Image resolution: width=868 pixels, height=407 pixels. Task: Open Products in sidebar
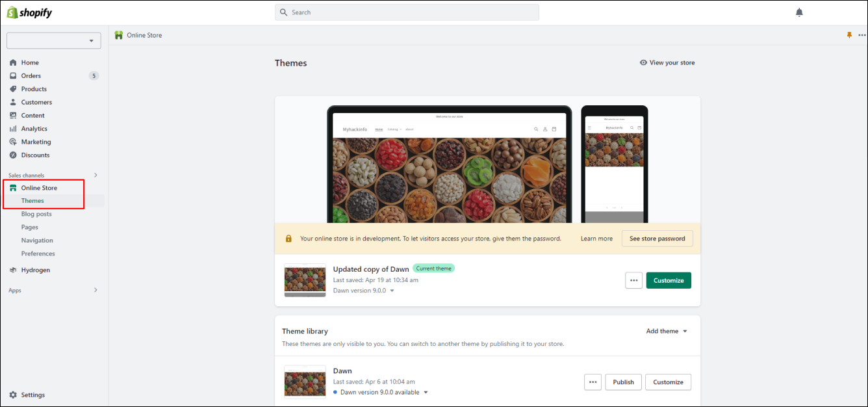click(34, 89)
